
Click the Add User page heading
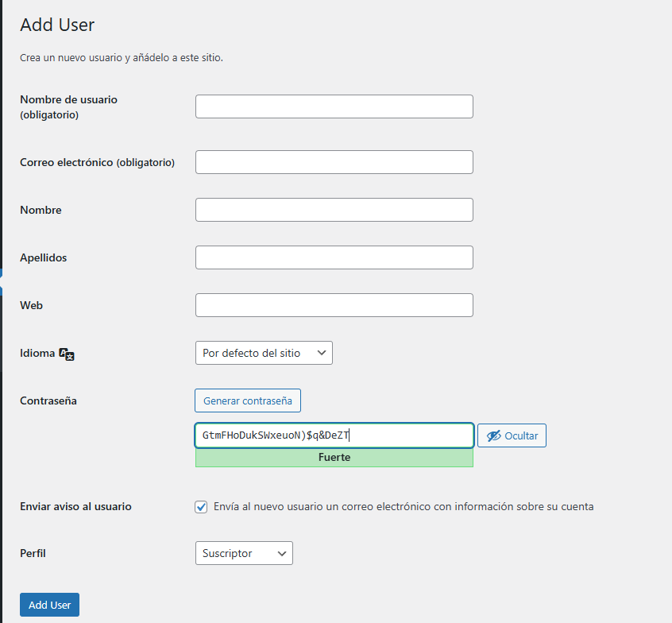tap(57, 25)
